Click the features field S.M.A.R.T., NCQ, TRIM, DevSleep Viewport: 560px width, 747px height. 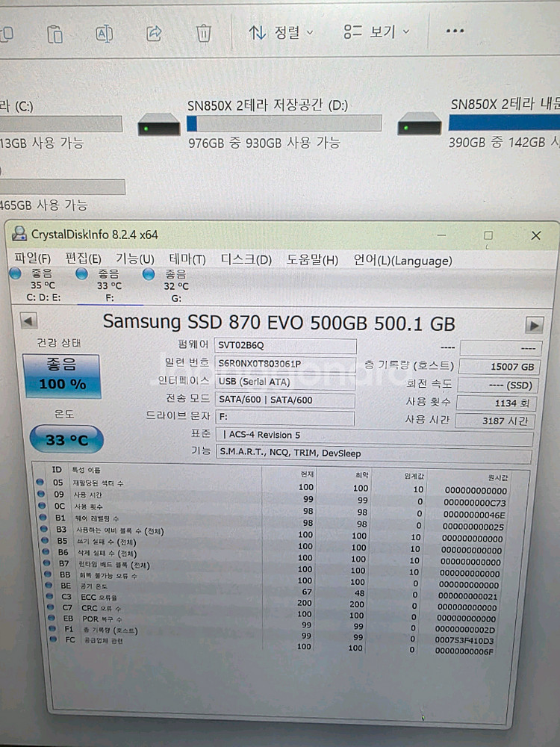tap(374, 453)
